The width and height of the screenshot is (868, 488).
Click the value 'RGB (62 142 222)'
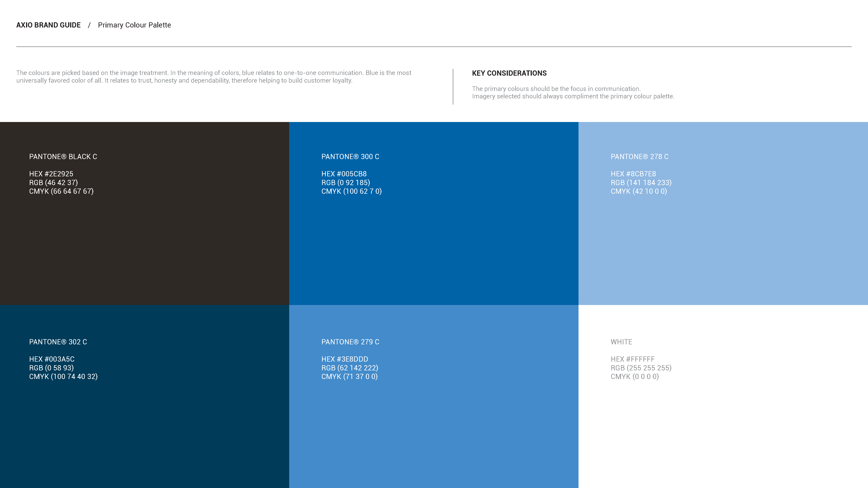[350, 368]
